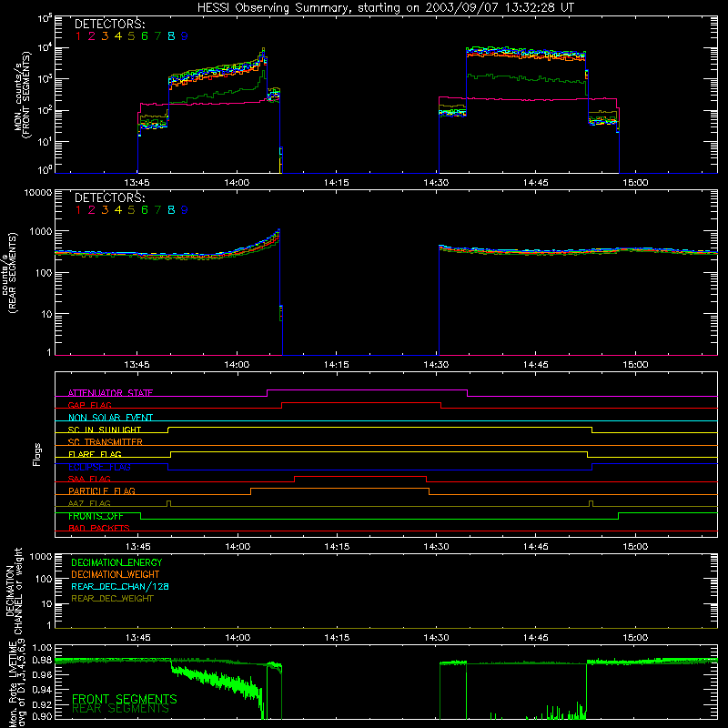Click the FLARE_FLAG label
728x728 pixels.
(x=95, y=454)
